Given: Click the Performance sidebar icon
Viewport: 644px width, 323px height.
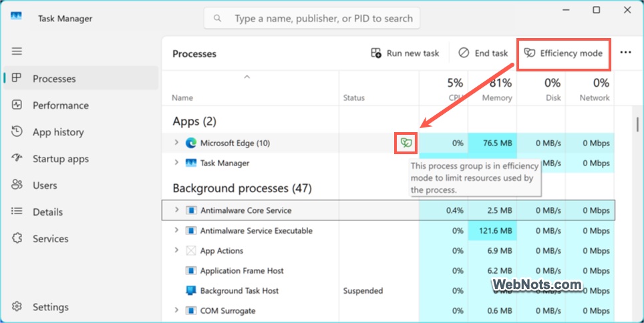Looking at the screenshot, I should click(x=17, y=105).
